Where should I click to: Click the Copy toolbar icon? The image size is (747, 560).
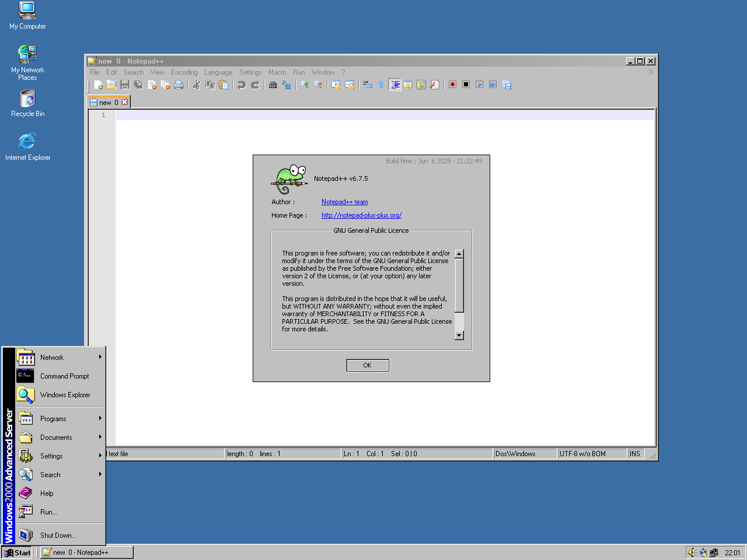[210, 85]
